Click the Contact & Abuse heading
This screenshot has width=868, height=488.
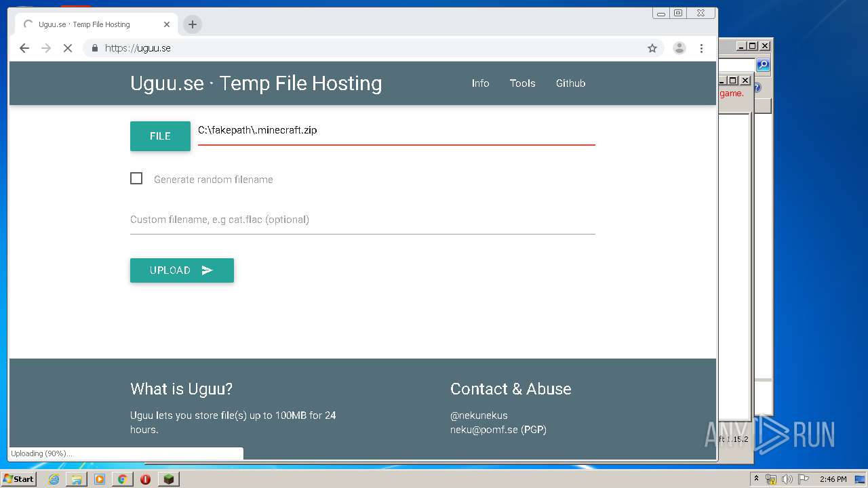(511, 389)
